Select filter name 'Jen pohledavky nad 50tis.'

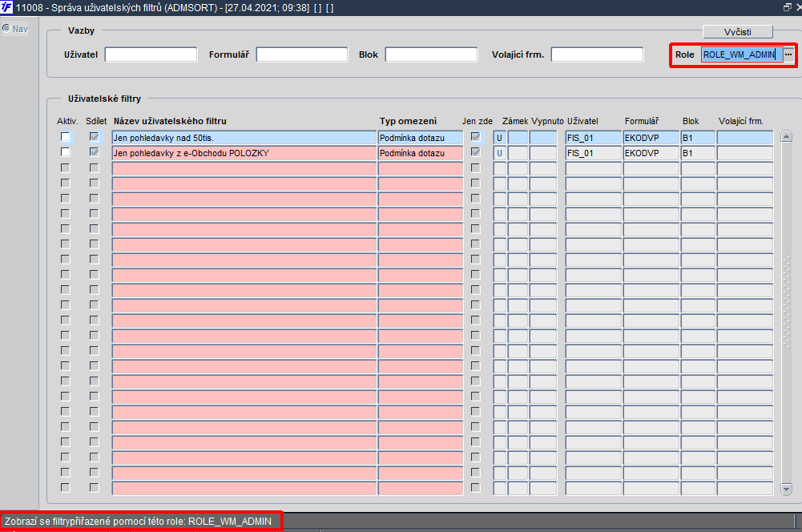point(244,138)
